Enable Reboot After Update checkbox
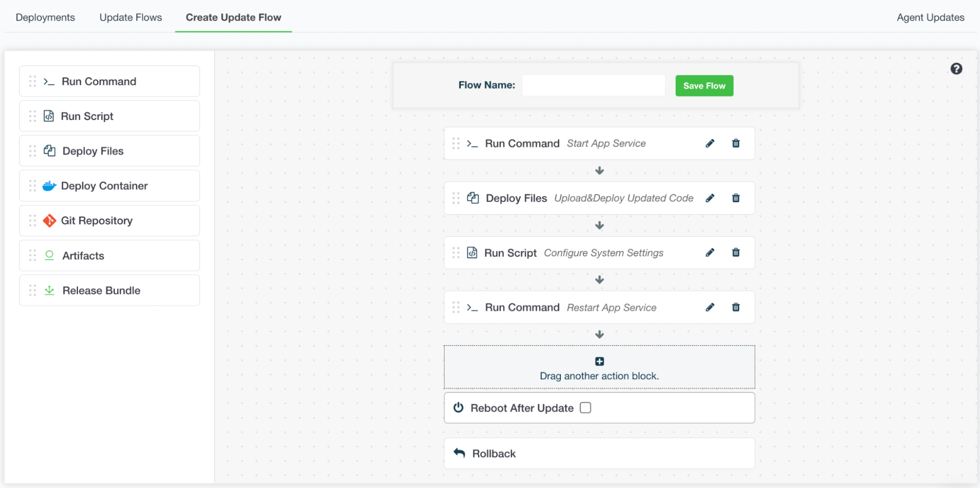Viewport: 980px width, 488px height. [585, 408]
